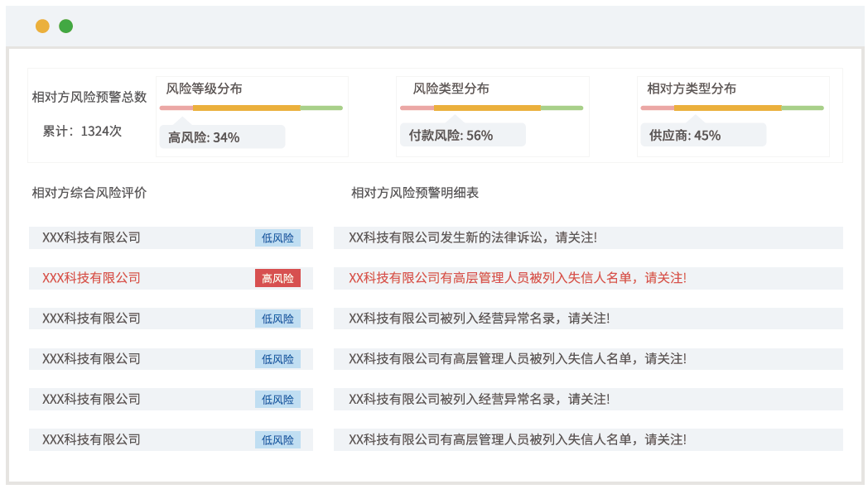Open the 发生新的法律诉讼 alert
Viewport: 868px width, 489px height.
473,237
